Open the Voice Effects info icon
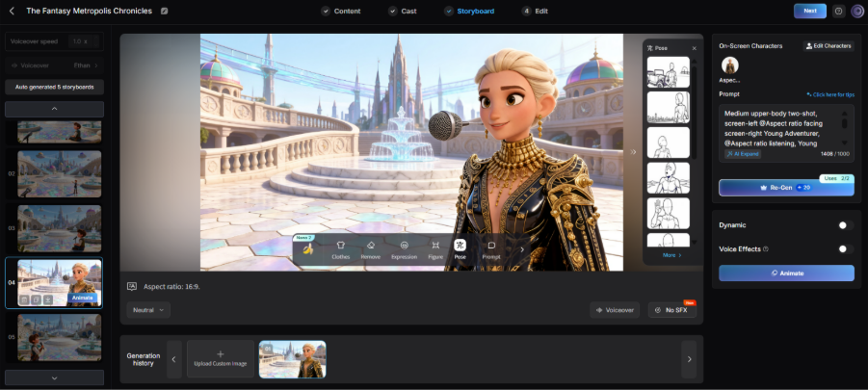Image resolution: width=868 pixels, height=390 pixels. (x=766, y=249)
